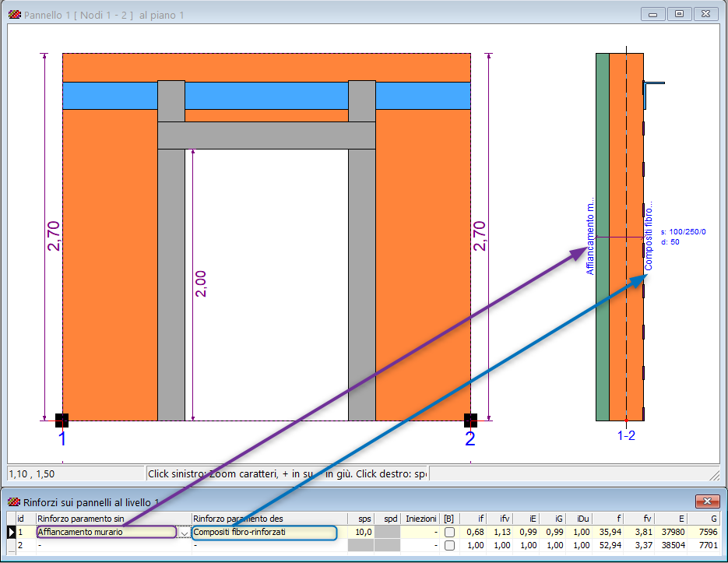Click the row 1 selector arrow in the table
This screenshot has height=563, width=728.
[11, 532]
